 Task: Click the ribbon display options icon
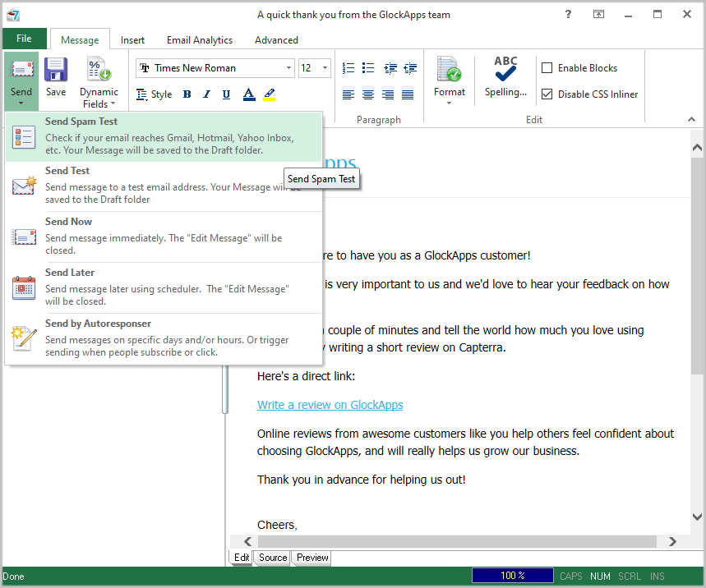coord(598,15)
